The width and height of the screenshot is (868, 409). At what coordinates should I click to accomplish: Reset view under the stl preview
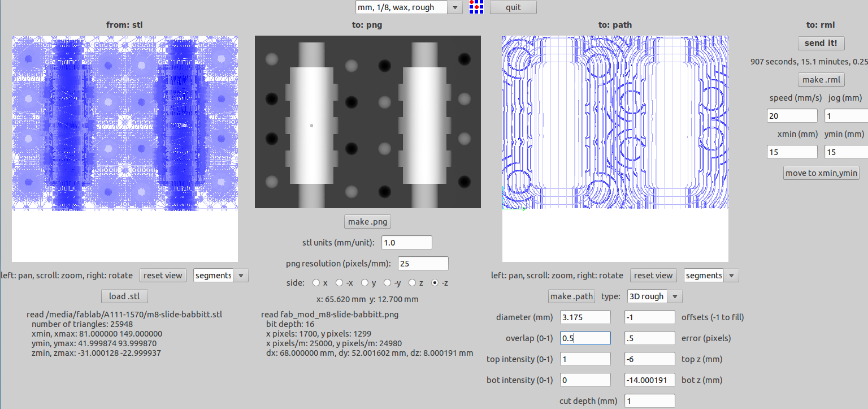pos(163,275)
